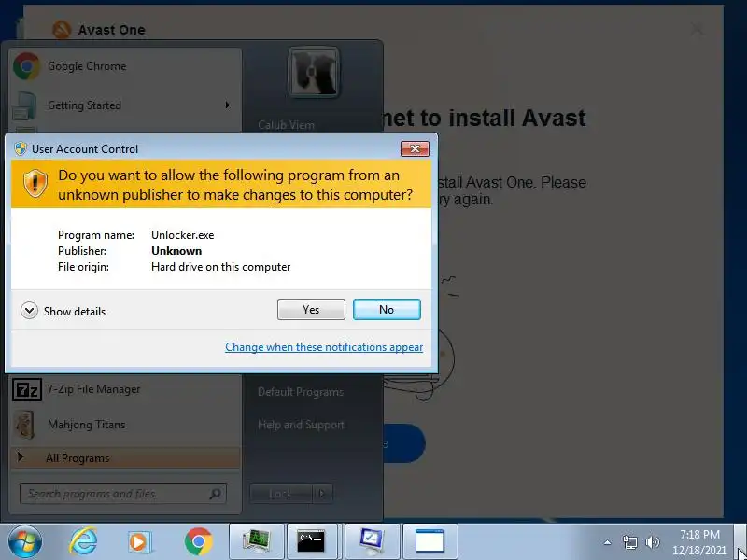Open All Programs list
The image size is (747, 560).
125,458
